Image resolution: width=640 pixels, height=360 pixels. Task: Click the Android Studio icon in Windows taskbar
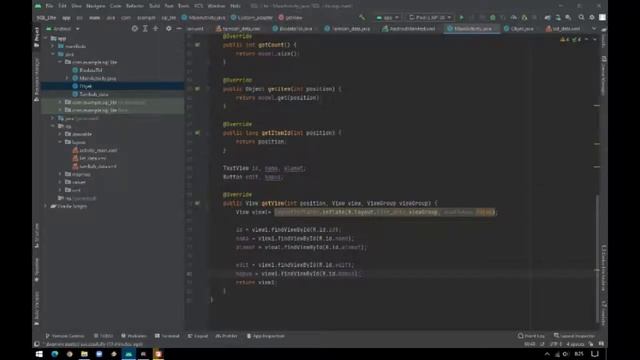pyautogui.click(x=129, y=354)
